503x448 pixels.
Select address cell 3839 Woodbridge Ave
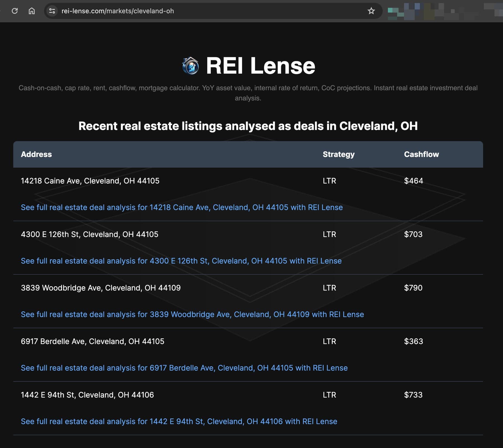tap(101, 288)
